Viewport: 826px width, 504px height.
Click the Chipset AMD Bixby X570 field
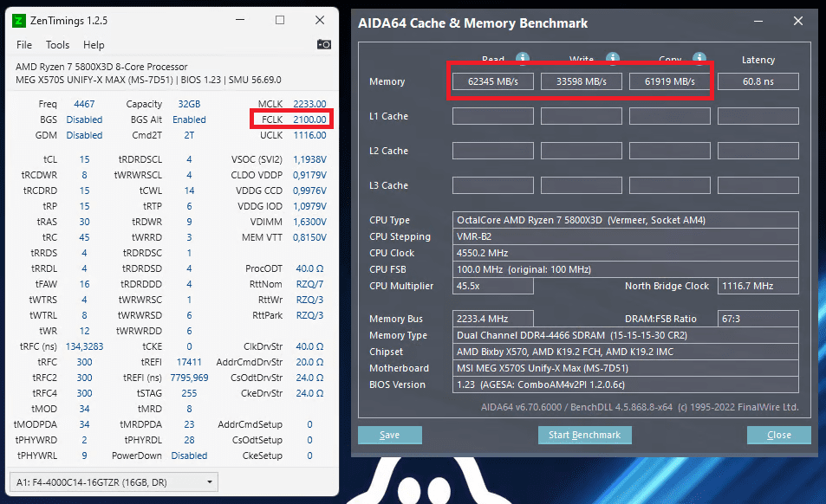coord(625,352)
